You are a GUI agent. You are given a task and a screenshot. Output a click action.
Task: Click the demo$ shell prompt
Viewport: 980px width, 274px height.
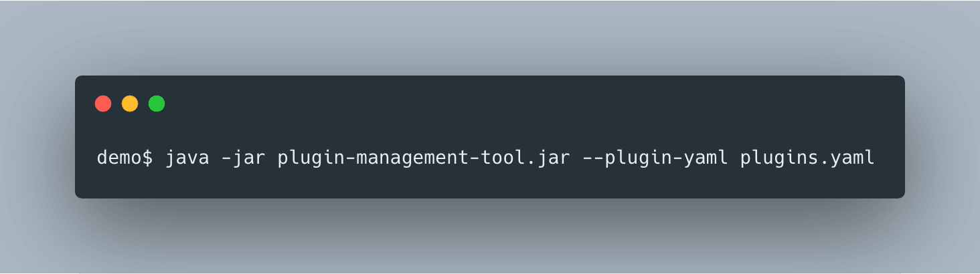(x=125, y=159)
